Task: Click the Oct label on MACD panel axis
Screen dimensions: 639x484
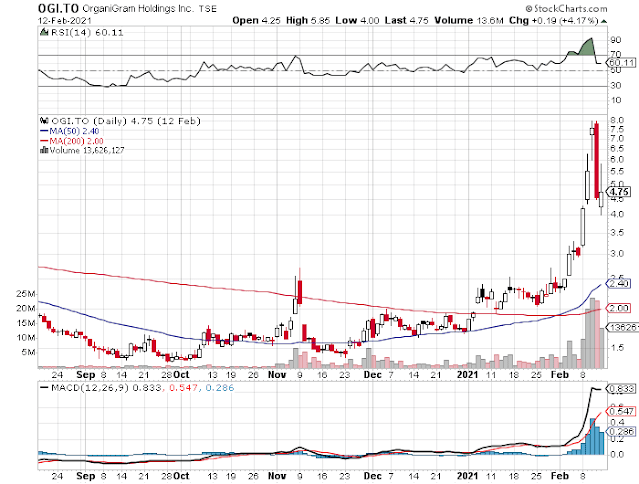Action: pyautogui.click(x=181, y=476)
